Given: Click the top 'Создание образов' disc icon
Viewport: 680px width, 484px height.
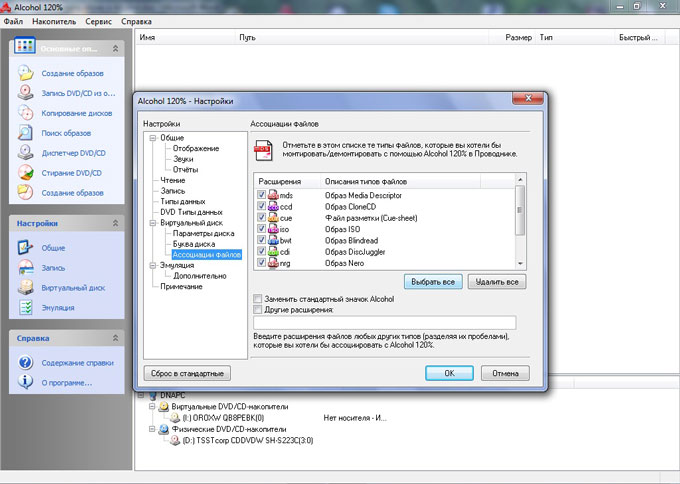Looking at the screenshot, I should click(x=26, y=73).
